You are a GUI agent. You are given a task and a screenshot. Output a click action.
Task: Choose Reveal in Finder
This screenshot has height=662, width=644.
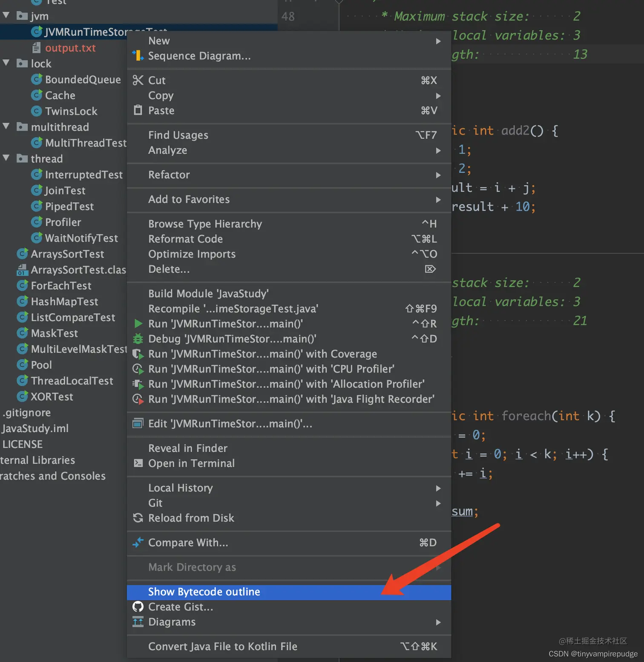pos(289,448)
